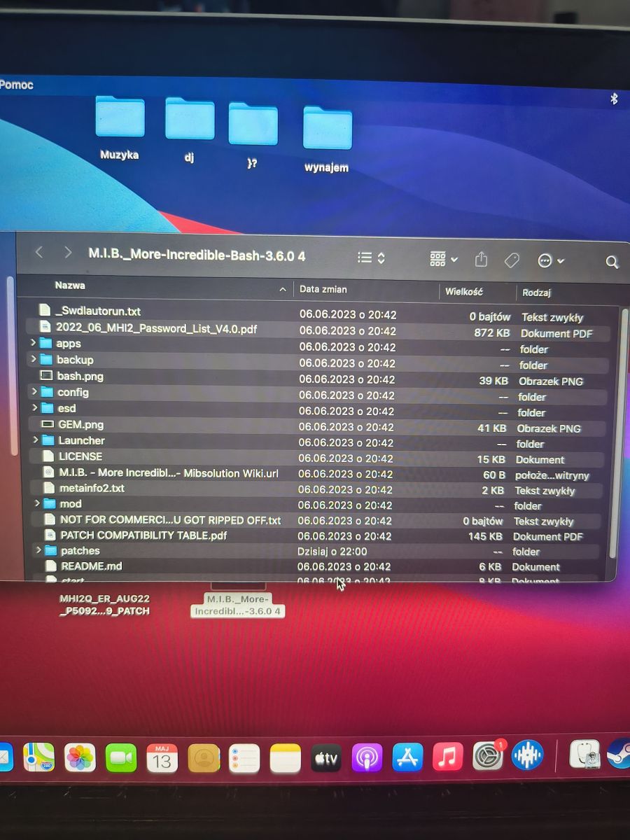
Task: Click the Finder search magnifier icon
Action: pos(612,262)
